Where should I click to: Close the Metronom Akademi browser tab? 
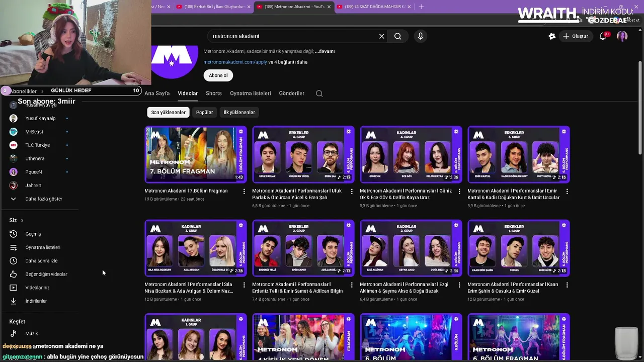[329, 7]
